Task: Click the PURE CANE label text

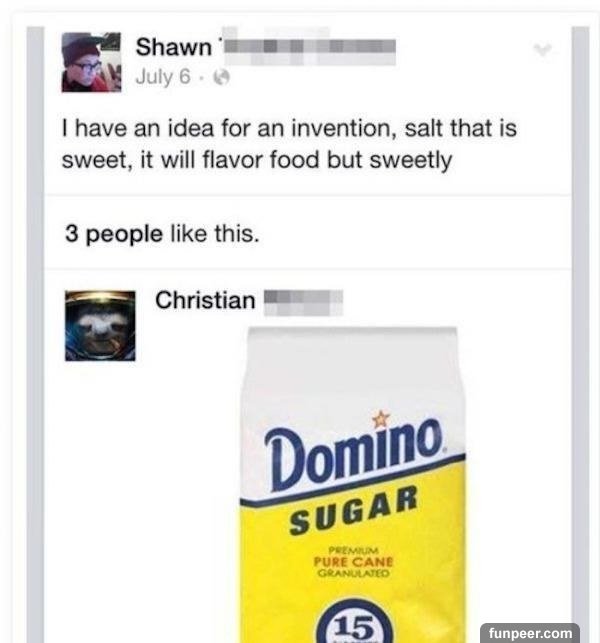Action: [x=354, y=561]
